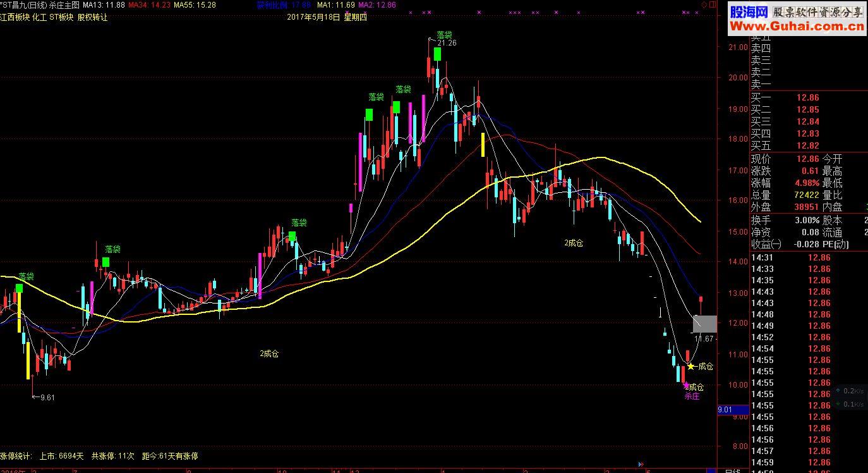Screen dimensions: 868x473
Task: Open the 江西板块 sector link
Action: [15, 18]
